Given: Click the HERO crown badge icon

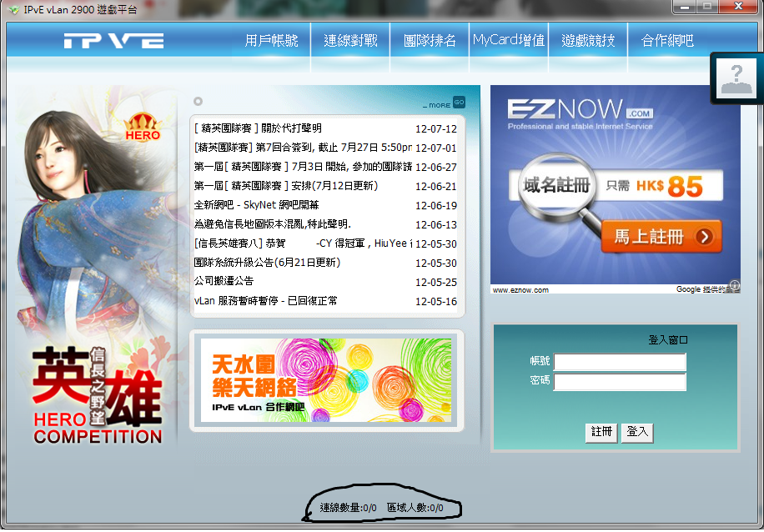Looking at the screenshot, I should pos(143,128).
